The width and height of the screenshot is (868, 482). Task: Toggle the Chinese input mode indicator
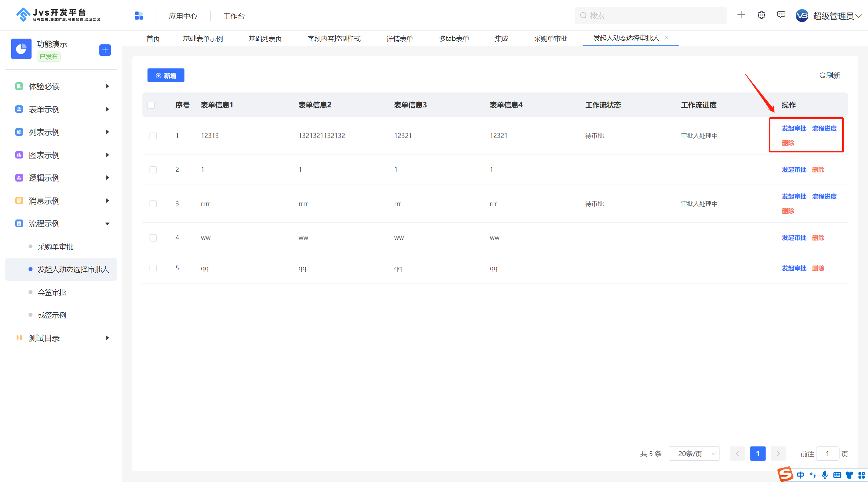[801, 475]
